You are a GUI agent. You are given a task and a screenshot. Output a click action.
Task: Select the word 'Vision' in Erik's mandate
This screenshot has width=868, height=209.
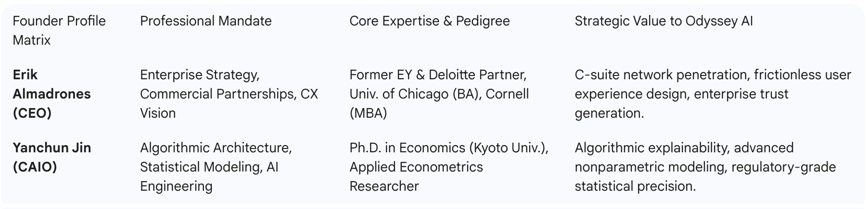click(x=158, y=113)
